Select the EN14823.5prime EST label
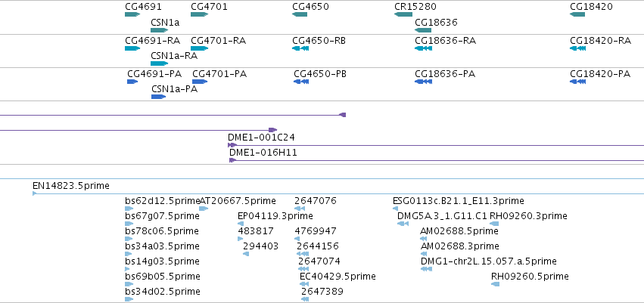This screenshot has height=303, width=644. pos(71,186)
